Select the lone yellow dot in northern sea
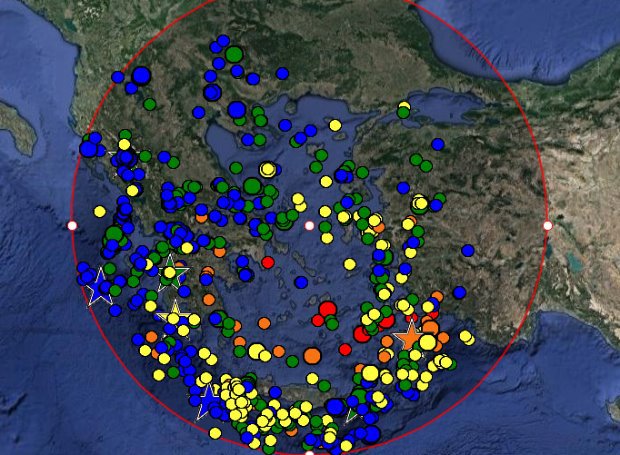 (335, 125)
